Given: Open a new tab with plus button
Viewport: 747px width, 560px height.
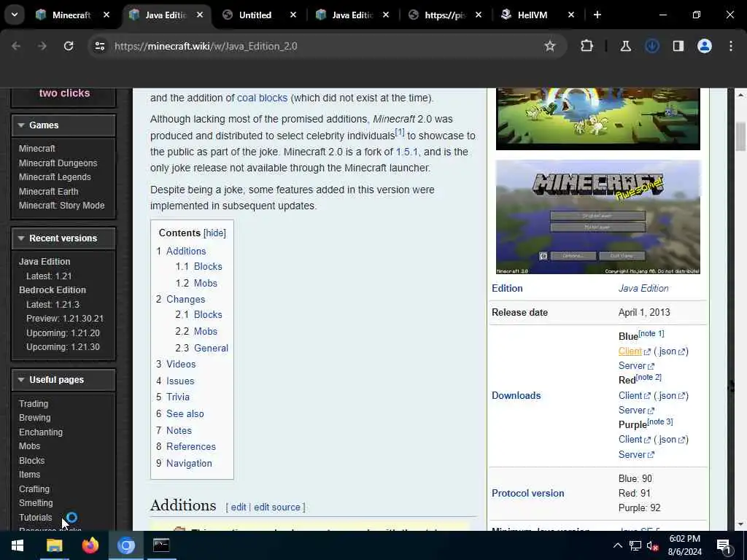Looking at the screenshot, I should pos(597,15).
